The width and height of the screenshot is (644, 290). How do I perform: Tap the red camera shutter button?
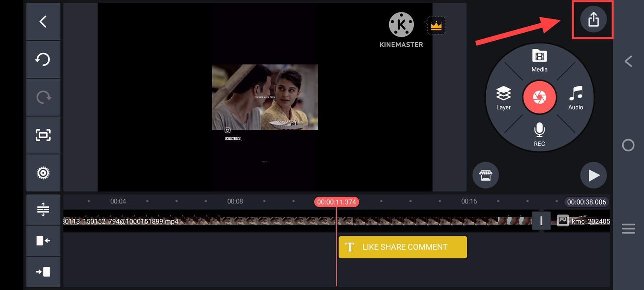539,97
